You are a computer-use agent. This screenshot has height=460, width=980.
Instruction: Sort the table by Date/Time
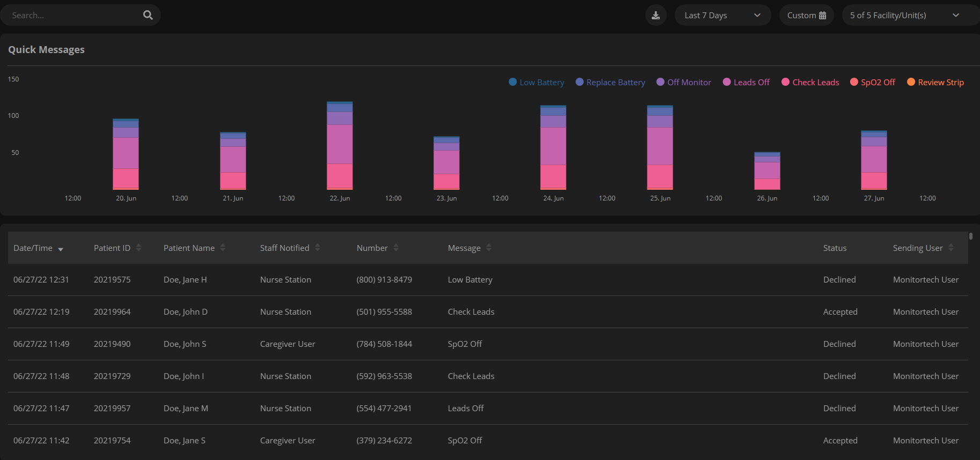point(38,248)
